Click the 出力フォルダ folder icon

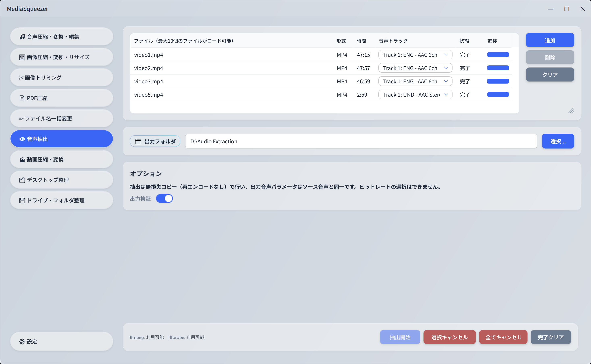[x=138, y=141]
